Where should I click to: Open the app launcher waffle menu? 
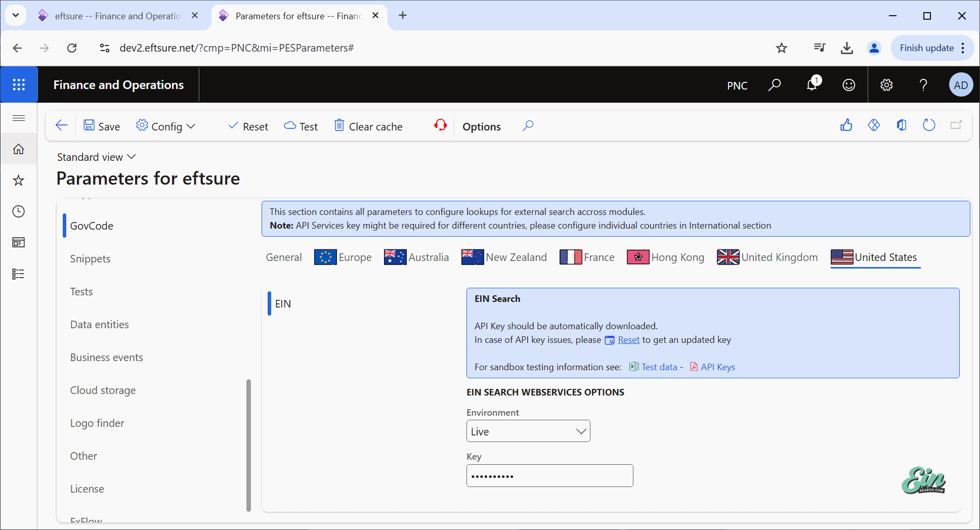(19, 84)
